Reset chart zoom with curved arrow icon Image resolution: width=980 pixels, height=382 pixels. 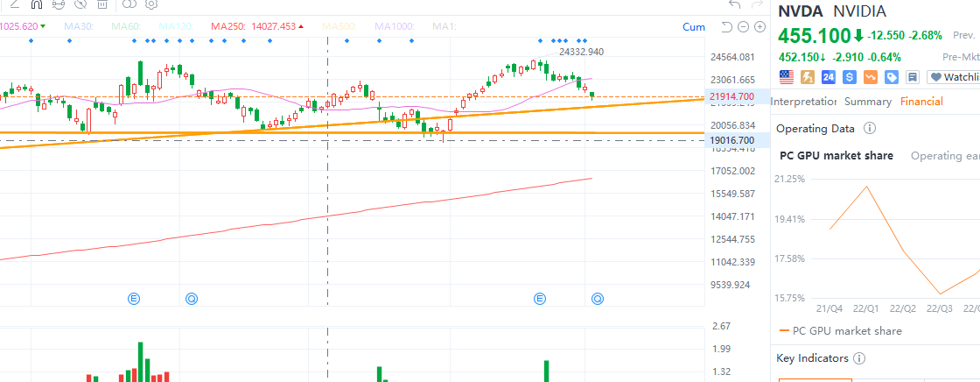point(726,26)
